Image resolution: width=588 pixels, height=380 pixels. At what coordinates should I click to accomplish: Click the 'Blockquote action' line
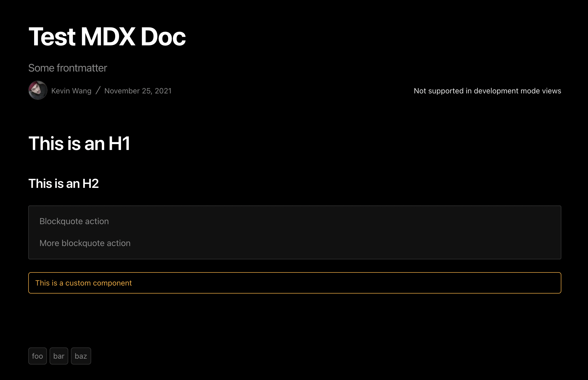74,221
